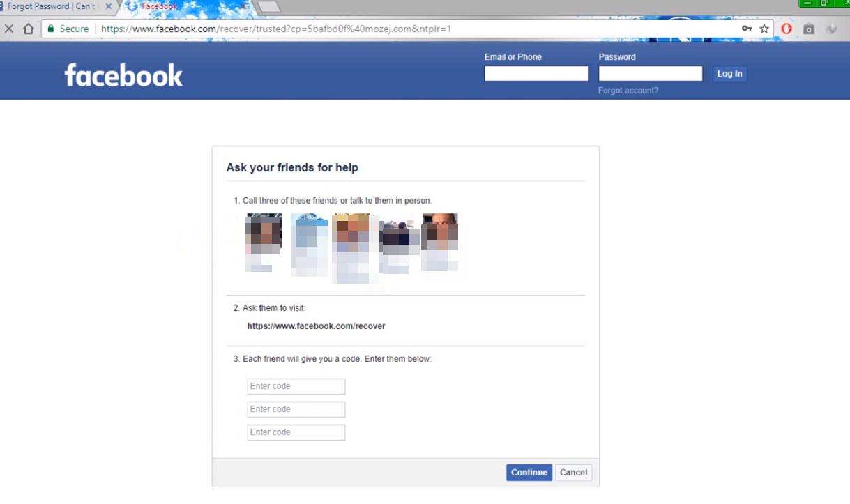Open the saved password key icon

747,29
